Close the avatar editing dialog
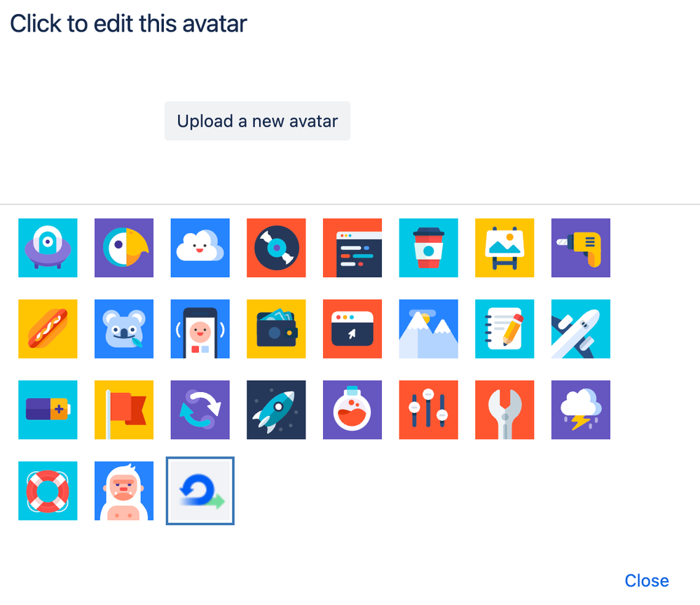The image size is (700, 605). click(x=646, y=580)
